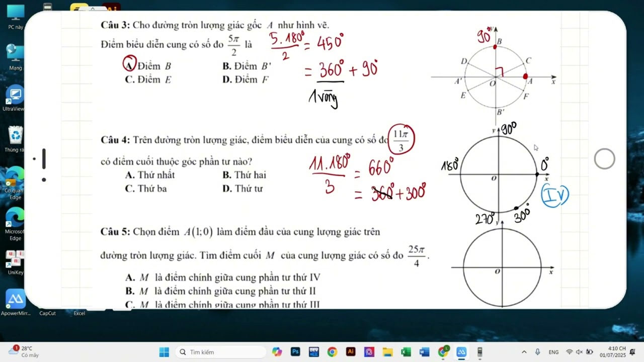Switch the ENG input language
The width and height of the screenshot is (644, 362).
point(553,352)
